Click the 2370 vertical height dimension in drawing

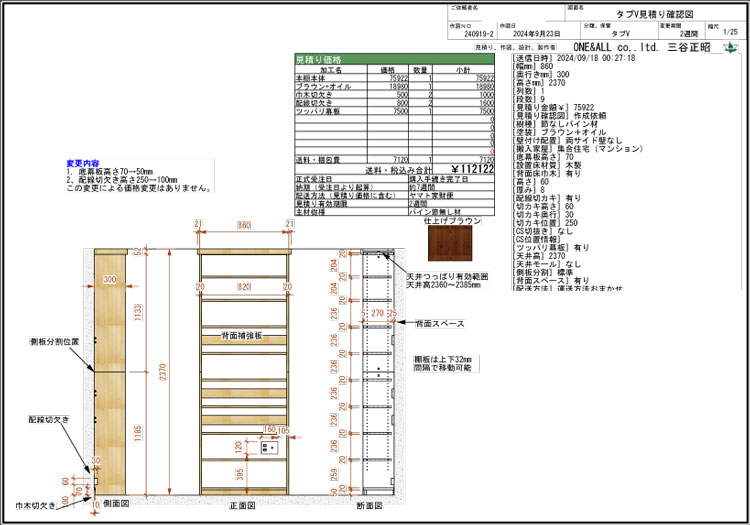click(163, 372)
